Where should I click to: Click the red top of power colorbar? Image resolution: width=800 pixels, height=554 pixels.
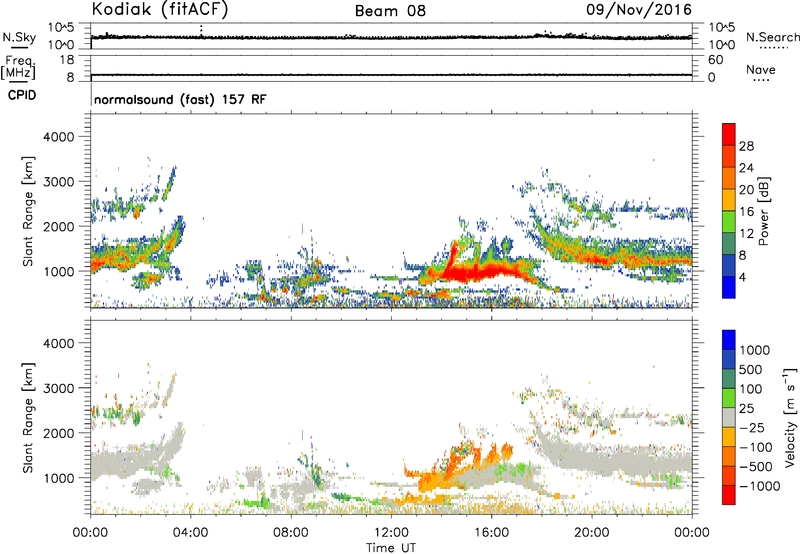729,134
